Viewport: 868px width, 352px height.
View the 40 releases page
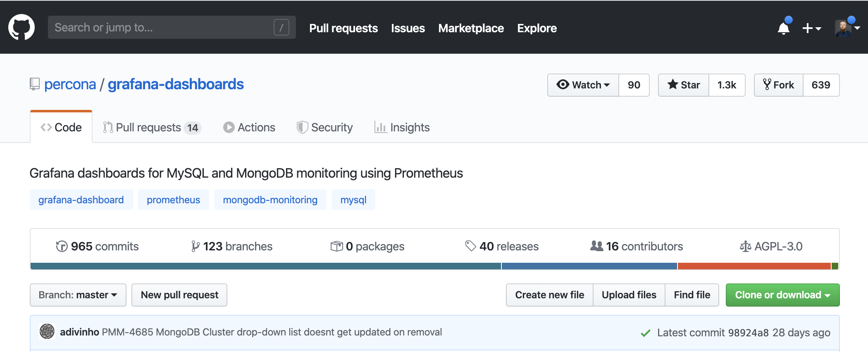click(x=502, y=246)
